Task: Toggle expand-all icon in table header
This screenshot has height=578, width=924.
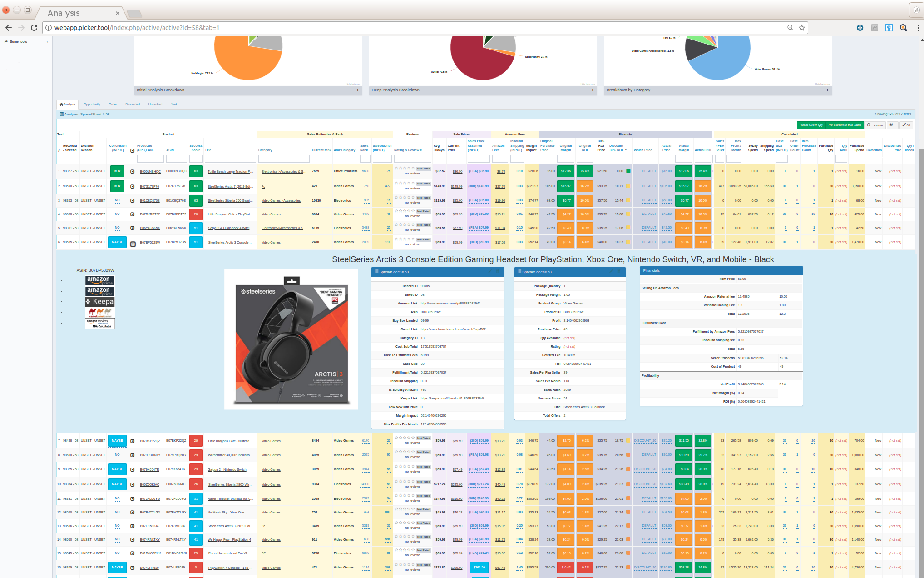Action: (133, 150)
